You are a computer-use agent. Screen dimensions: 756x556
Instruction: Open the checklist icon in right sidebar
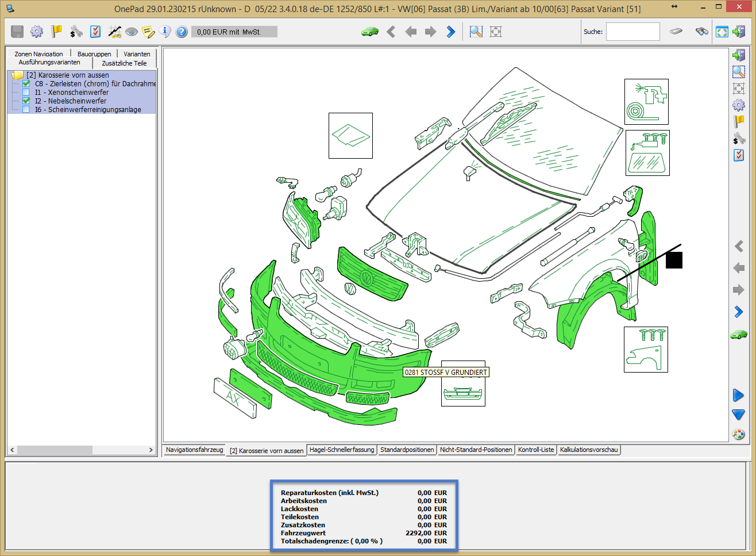[x=739, y=155]
